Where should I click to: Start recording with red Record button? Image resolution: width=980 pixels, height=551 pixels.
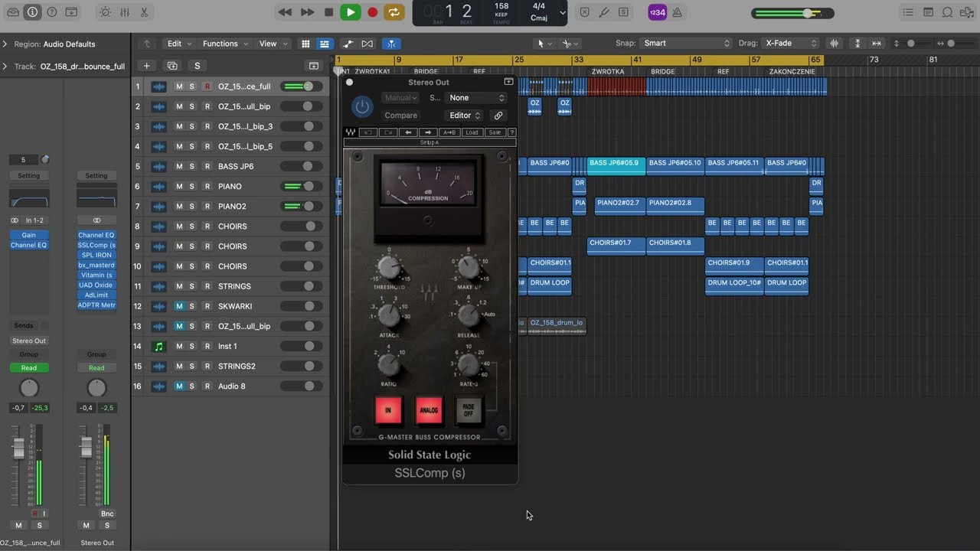373,12
